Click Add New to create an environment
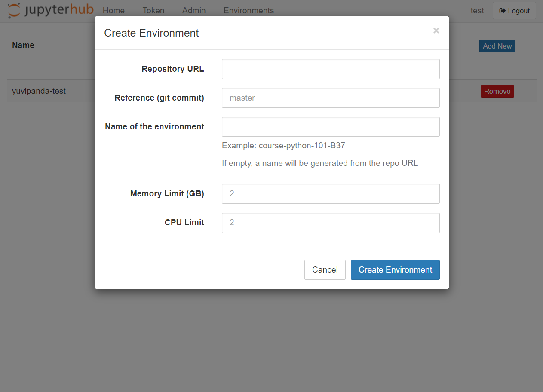Screen dimensions: 543x392 coord(497,46)
